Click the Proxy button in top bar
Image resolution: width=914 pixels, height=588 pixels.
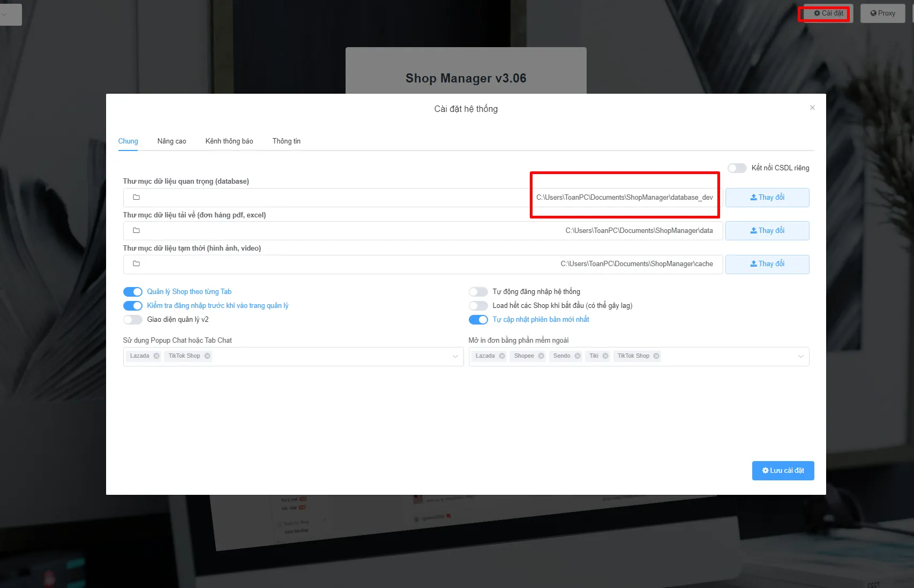[x=882, y=13]
